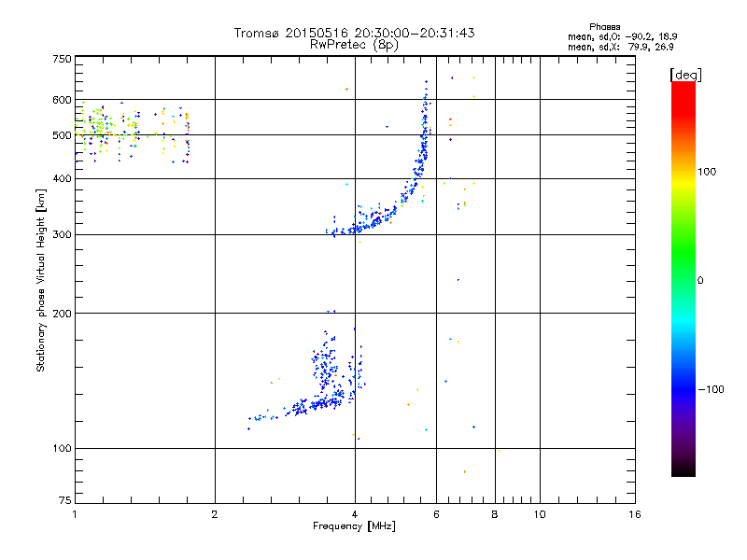Click the [deg] label above the colorbar
Screen dimensions: 747x560
pos(684,74)
